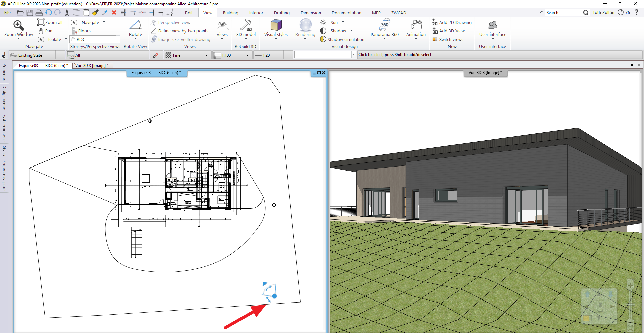
Task: Click the red X delete icon
Action: tap(114, 13)
